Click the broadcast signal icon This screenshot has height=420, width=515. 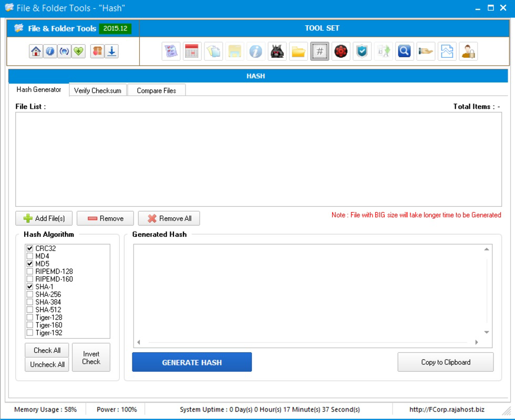point(64,51)
